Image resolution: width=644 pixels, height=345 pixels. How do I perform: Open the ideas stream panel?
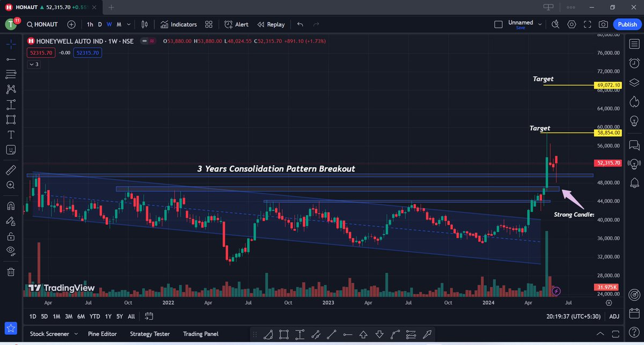[x=634, y=164]
